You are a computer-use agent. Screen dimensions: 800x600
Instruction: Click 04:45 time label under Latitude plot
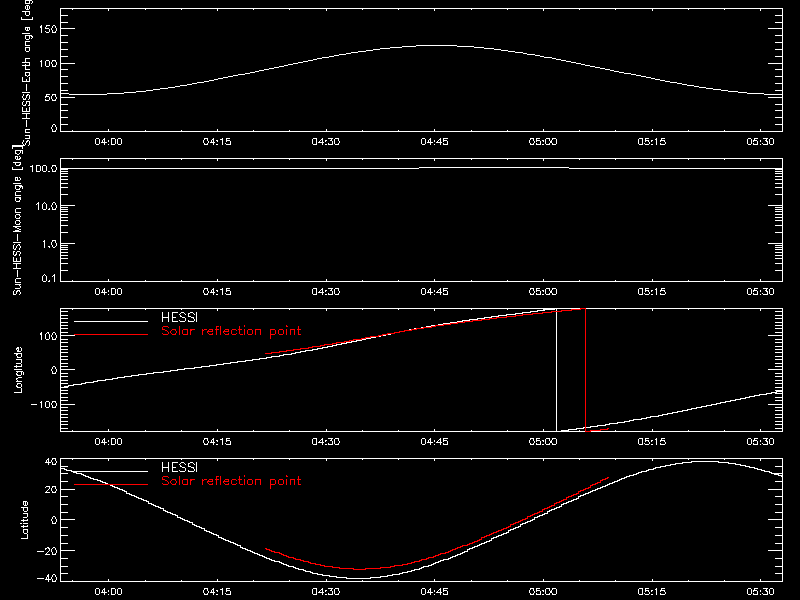click(434, 592)
